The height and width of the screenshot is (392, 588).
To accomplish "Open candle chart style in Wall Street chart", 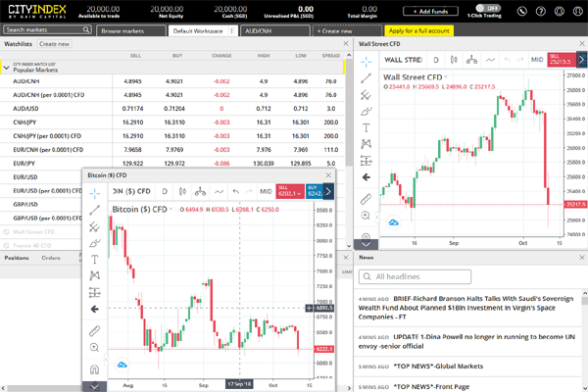I will pos(454,60).
